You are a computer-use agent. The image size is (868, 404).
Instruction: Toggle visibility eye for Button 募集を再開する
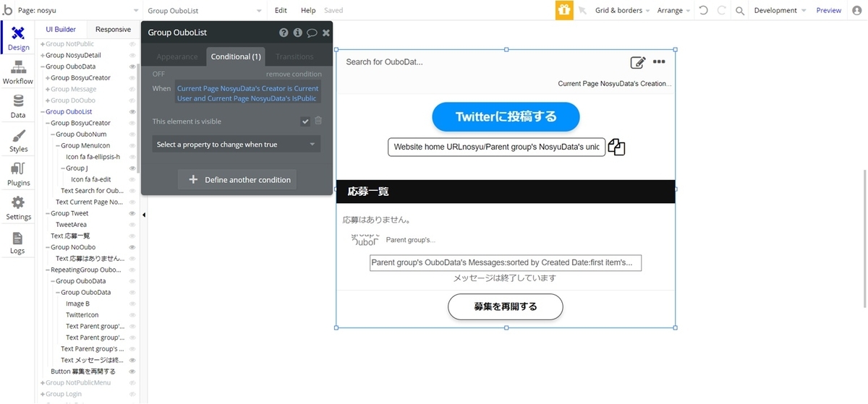pyautogui.click(x=132, y=371)
